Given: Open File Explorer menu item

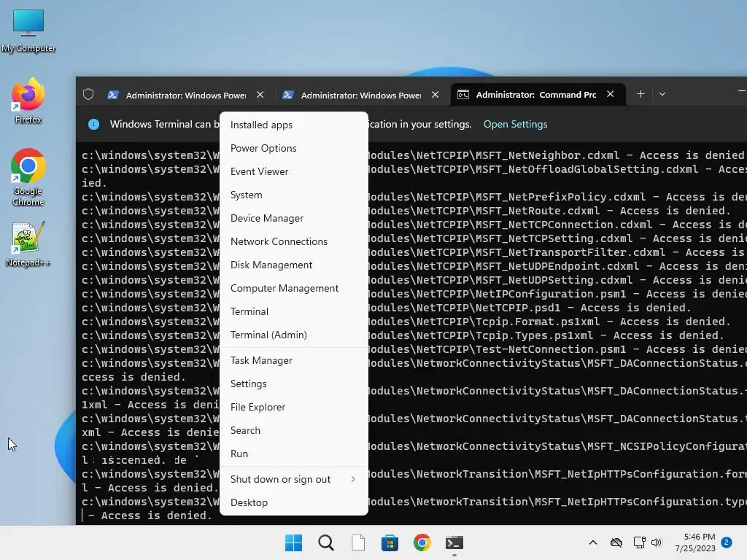Looking at the screenshot, I should click(x=294, y=407).
